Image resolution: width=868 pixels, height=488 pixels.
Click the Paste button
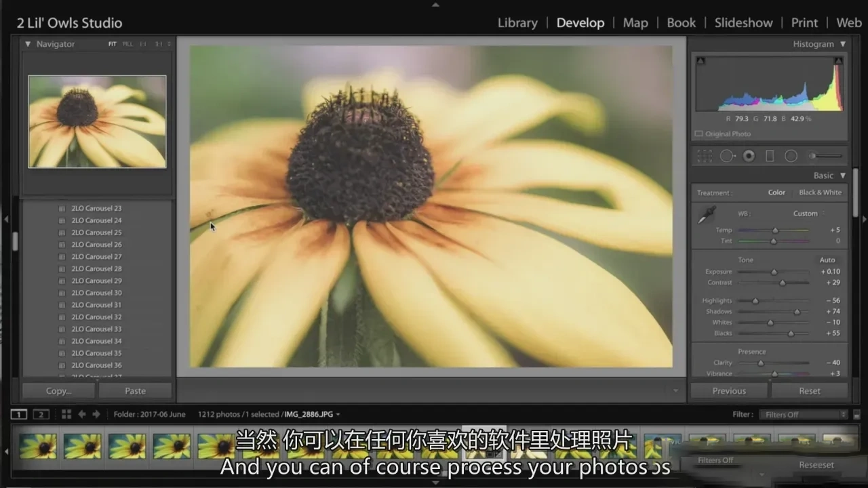pyautogui.click(x=135, y=390)
